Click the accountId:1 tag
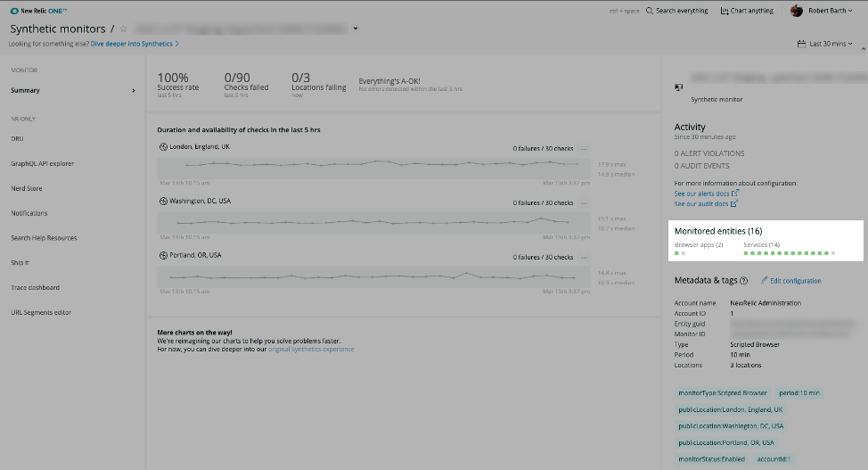The height and width of the screenshot is (470, 868). 774,459
